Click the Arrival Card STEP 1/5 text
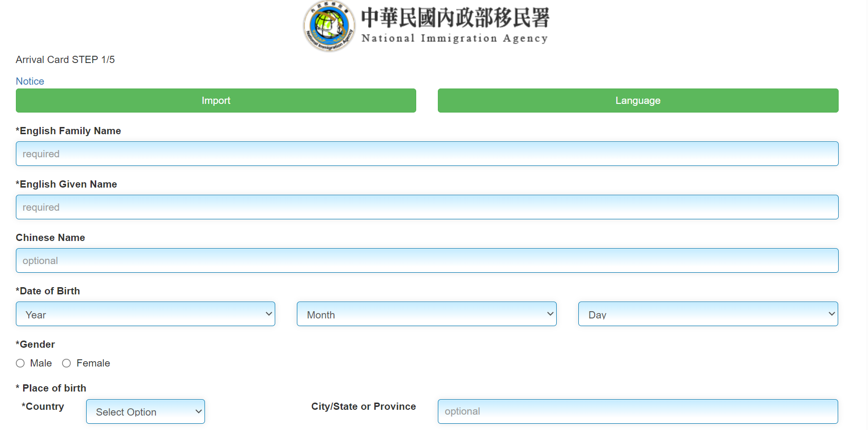The width and height of the screenshot is (868, 430). (x=65, y=60)
